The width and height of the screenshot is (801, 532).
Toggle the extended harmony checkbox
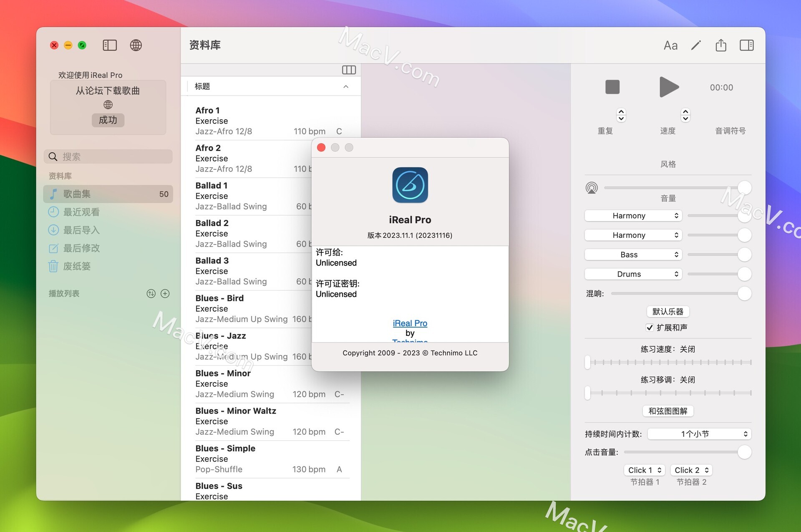pos(650,328)
